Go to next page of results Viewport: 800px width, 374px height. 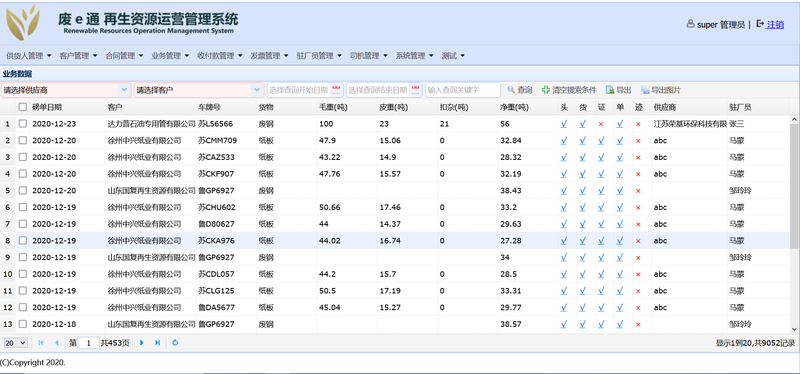[x=142, y=343]
